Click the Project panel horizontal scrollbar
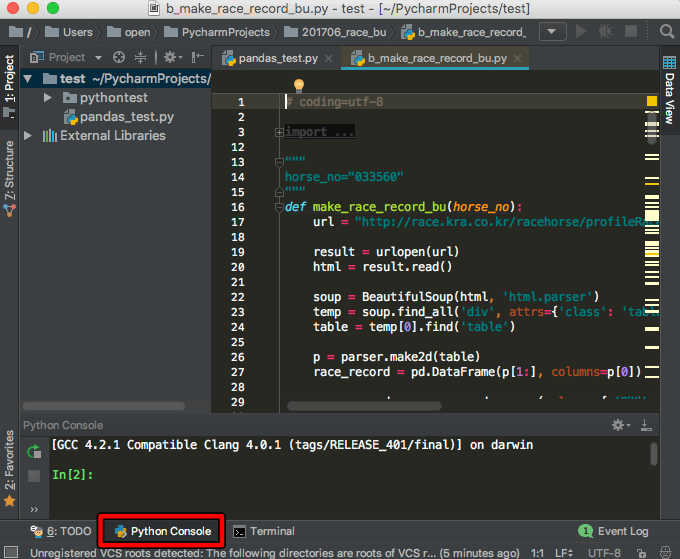 tap(104, 406)
